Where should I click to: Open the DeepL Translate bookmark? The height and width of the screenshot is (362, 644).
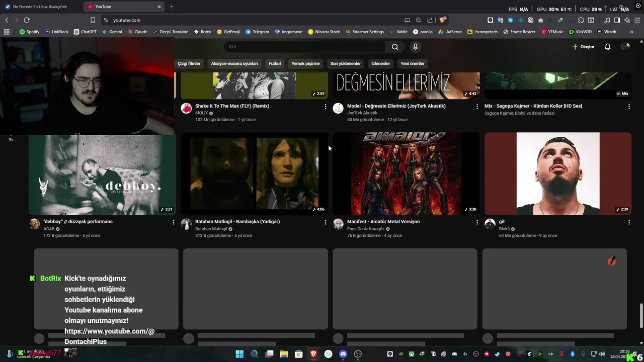point(170,32)
